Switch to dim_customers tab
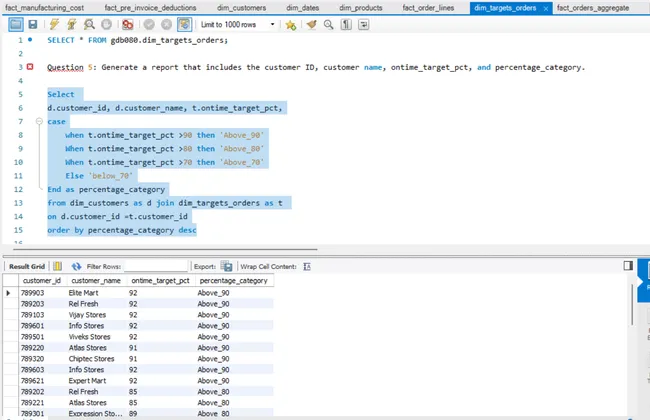Screen dimensions: 650x420 point(242,7)
